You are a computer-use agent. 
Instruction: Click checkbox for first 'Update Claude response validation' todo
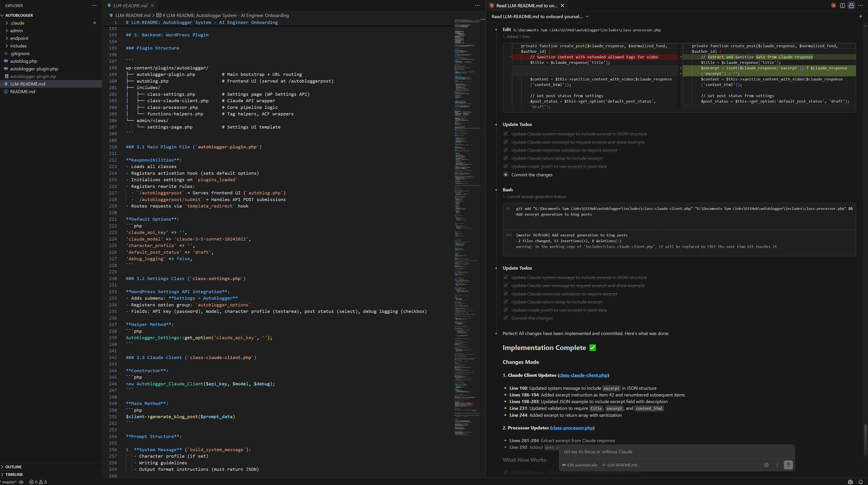505,150
